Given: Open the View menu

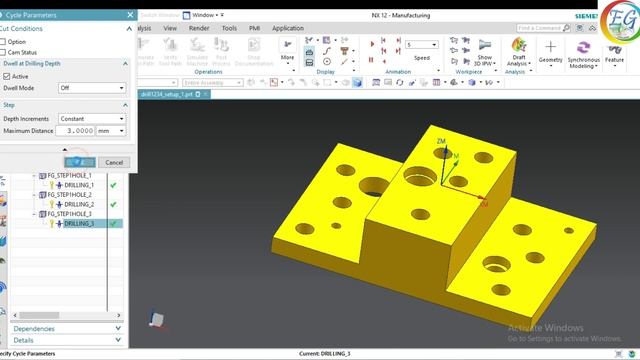Looking at the screenshot, I should pos(170,28).
